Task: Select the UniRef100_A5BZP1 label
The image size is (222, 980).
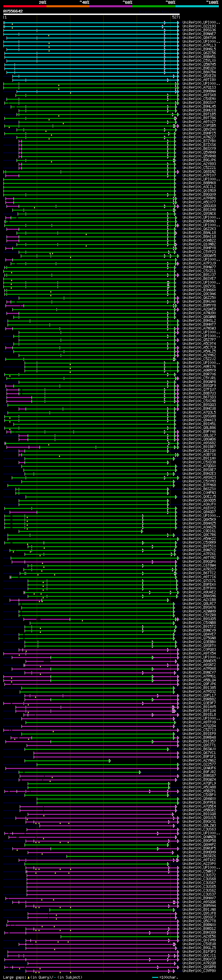Action: tap(199, 791)
